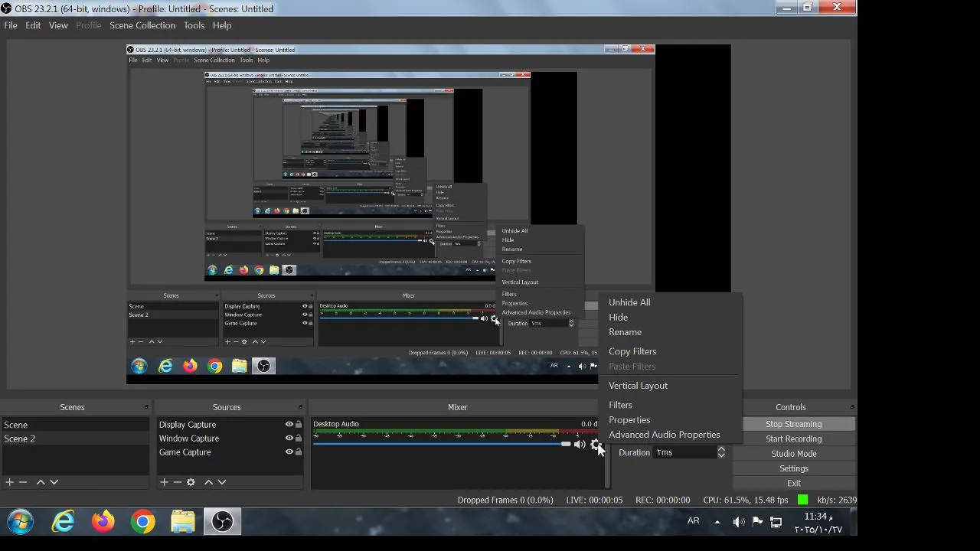Open the Tools menu
Screen dimensions: 980x551
[194, 25]
